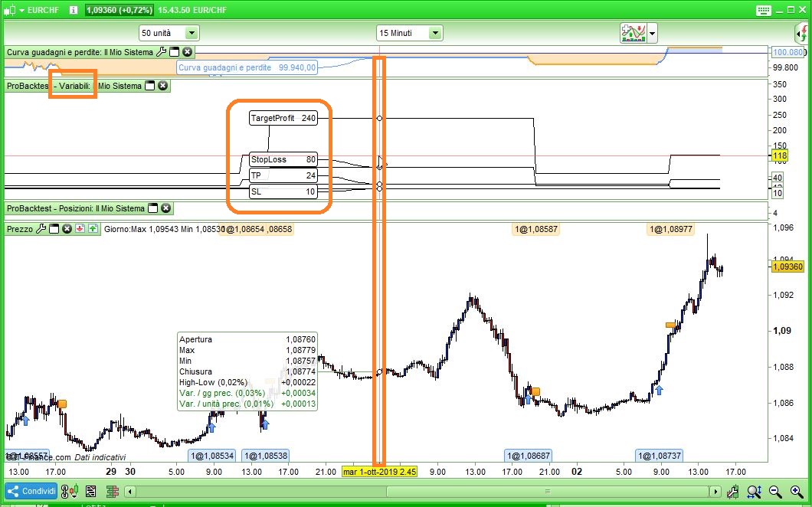Click the scrollbar right arrow

click(x=715, y=492)
